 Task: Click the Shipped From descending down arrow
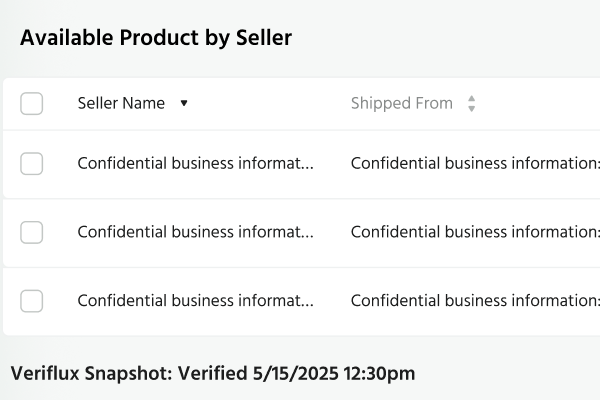point(472,109)
